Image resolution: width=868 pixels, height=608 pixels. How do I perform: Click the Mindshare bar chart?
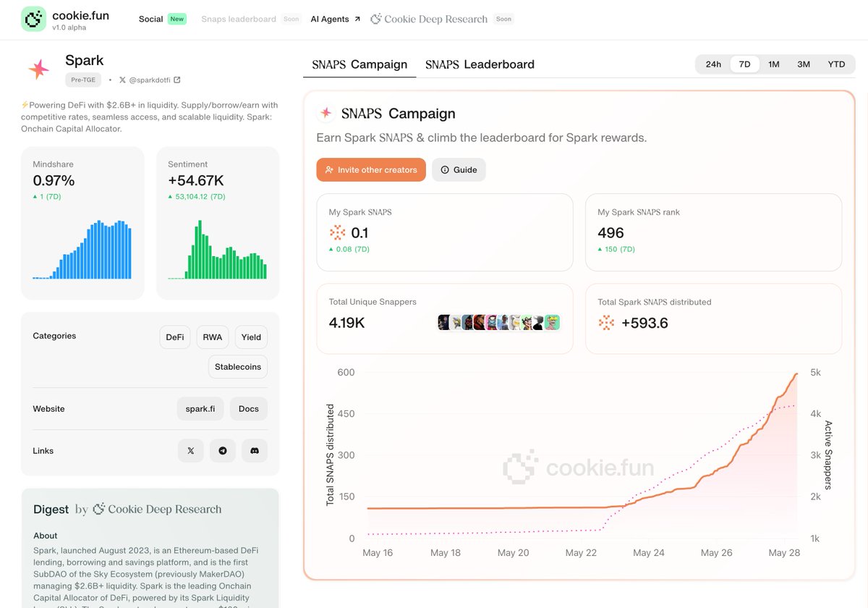(x=82, y=249)
